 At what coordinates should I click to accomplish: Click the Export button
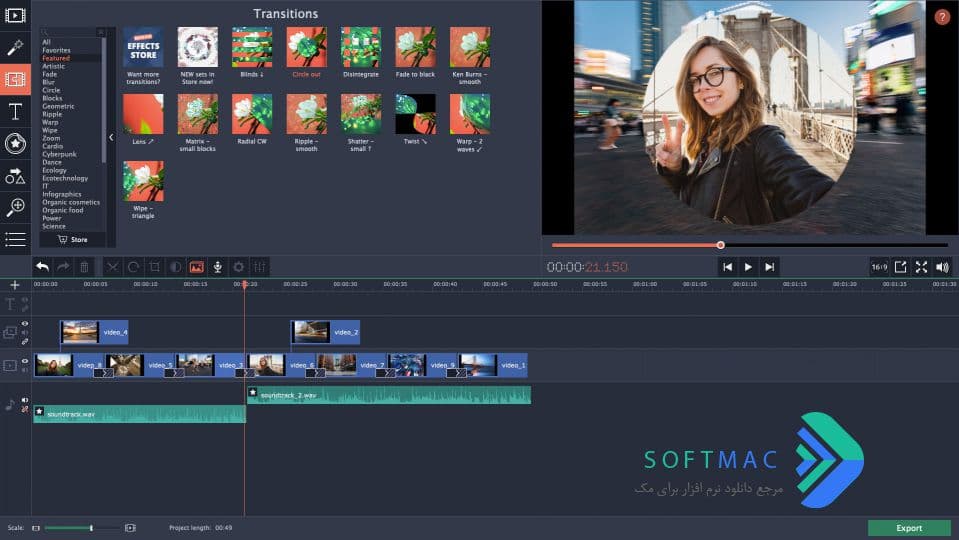pos(909,528)
